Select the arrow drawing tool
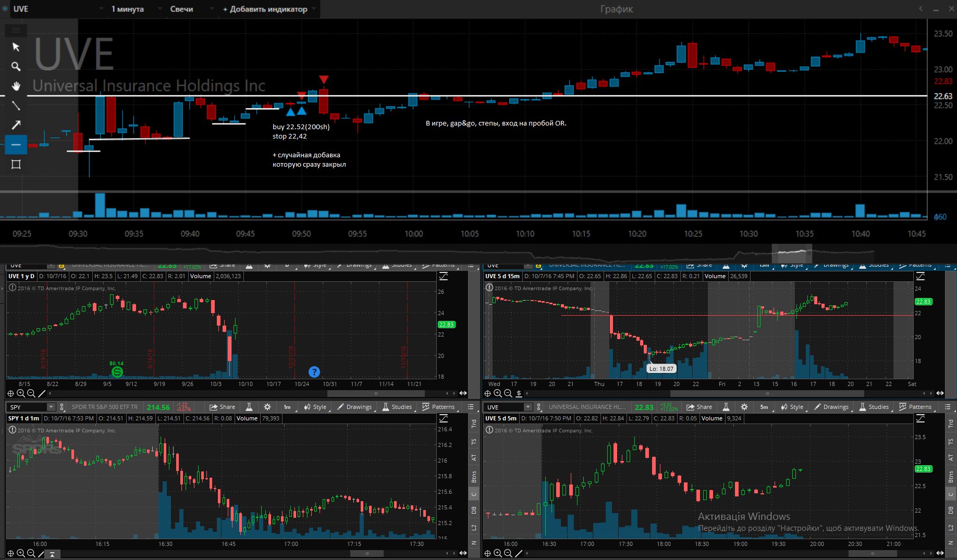 coord(16,125)
